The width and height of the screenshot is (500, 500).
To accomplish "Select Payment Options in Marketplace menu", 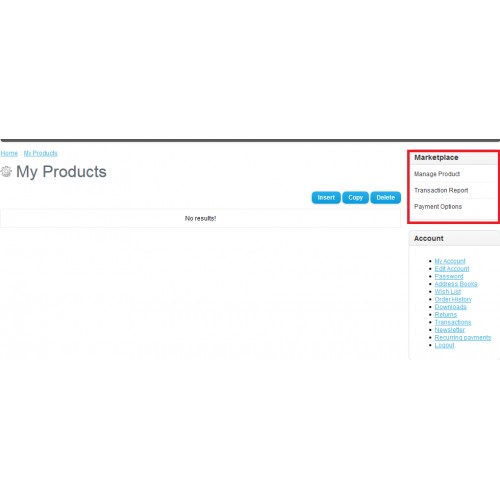I will coord(438,207).
